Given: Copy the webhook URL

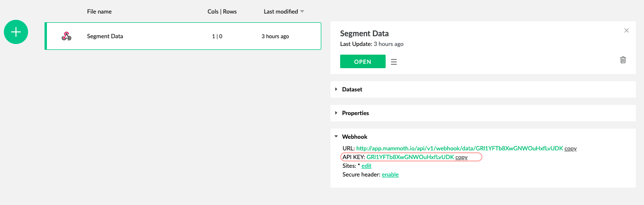Looking at the screenshot, I should (570, 149).
